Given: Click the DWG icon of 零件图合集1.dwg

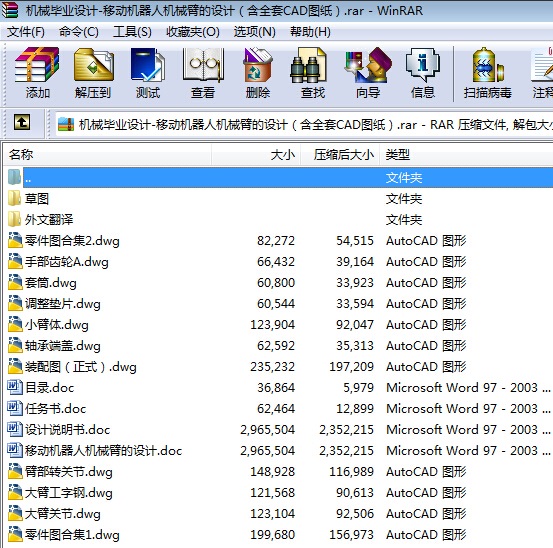Looking at the screenshot, I should (15, 534).
